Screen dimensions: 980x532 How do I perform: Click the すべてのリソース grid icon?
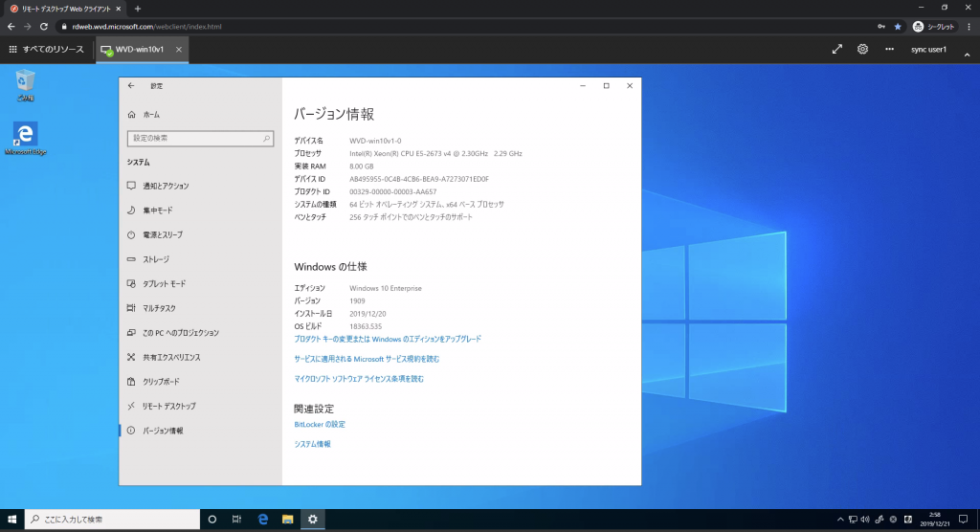tap(12, 49)
